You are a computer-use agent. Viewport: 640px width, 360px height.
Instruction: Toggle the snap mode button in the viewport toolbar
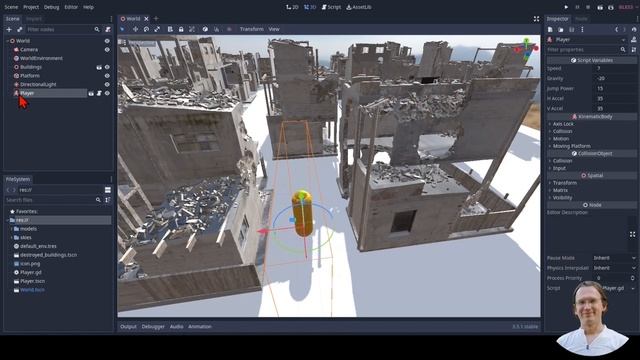point(216,29)
